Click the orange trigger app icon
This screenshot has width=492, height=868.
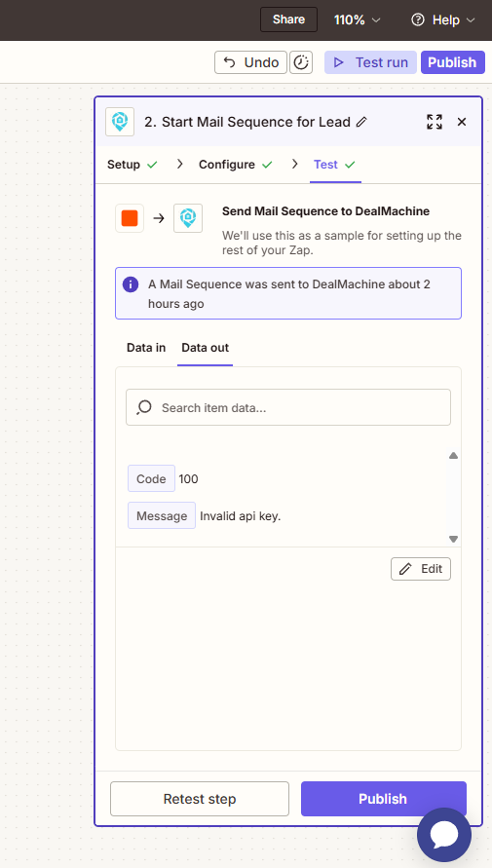(x=130, y=218)
